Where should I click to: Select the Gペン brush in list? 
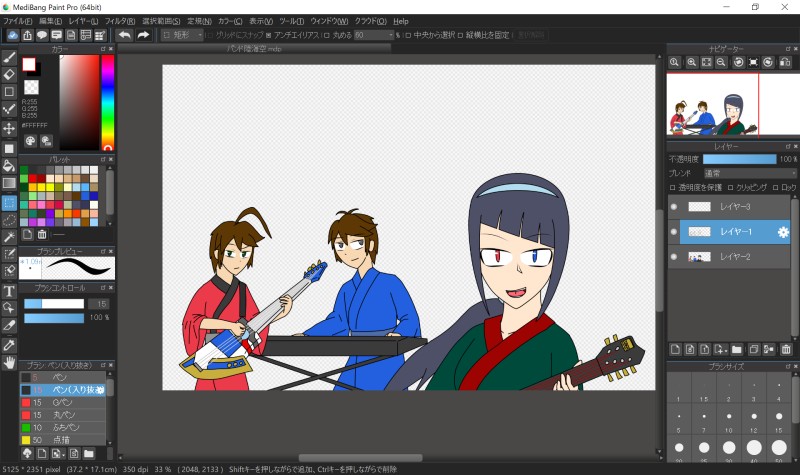pyautogui.click(x=60, y=402)
